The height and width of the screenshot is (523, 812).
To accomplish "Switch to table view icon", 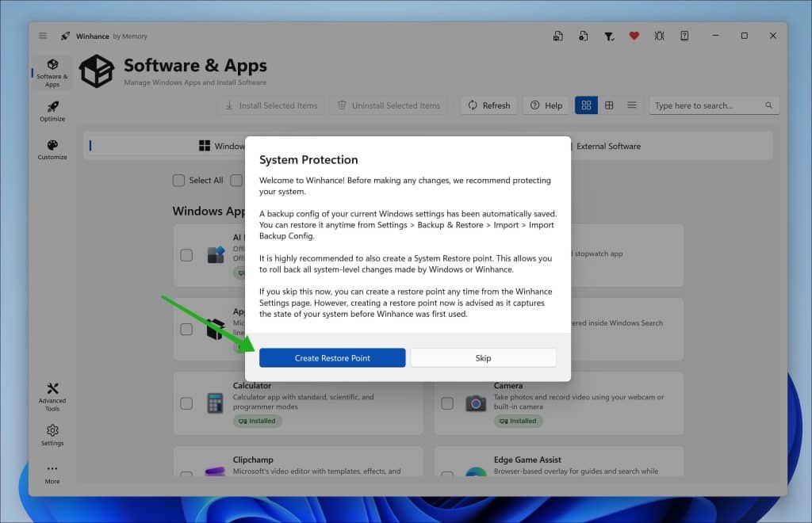I will point(609,105).
